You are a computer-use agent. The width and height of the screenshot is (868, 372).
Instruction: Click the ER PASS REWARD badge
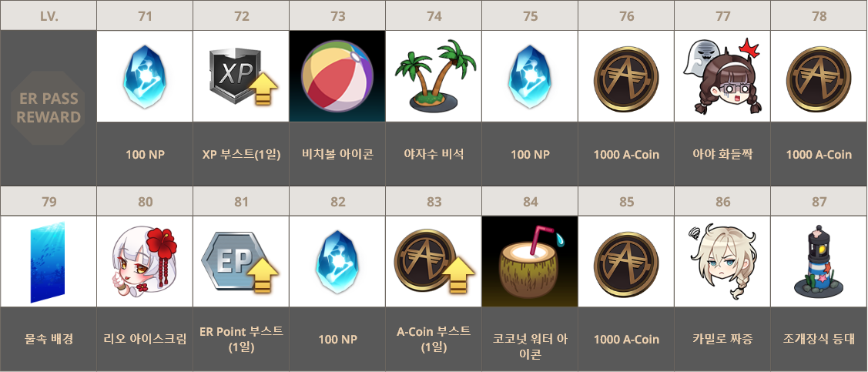49,109
